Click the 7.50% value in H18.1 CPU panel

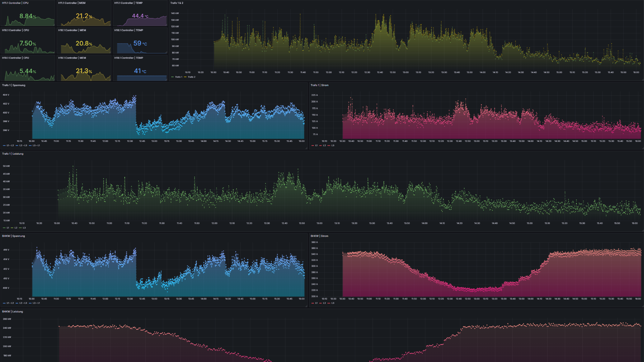pos(28,44)
